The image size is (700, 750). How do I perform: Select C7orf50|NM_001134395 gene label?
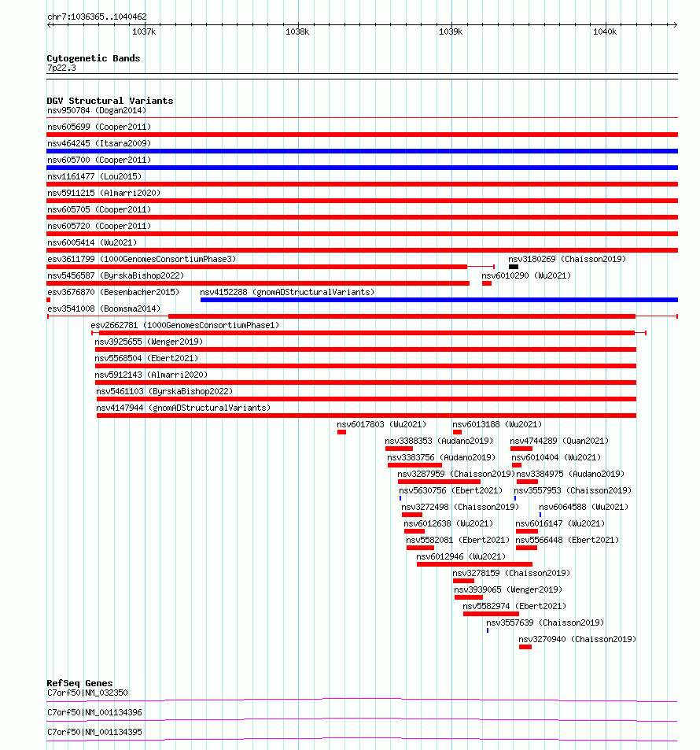[94, 733]
